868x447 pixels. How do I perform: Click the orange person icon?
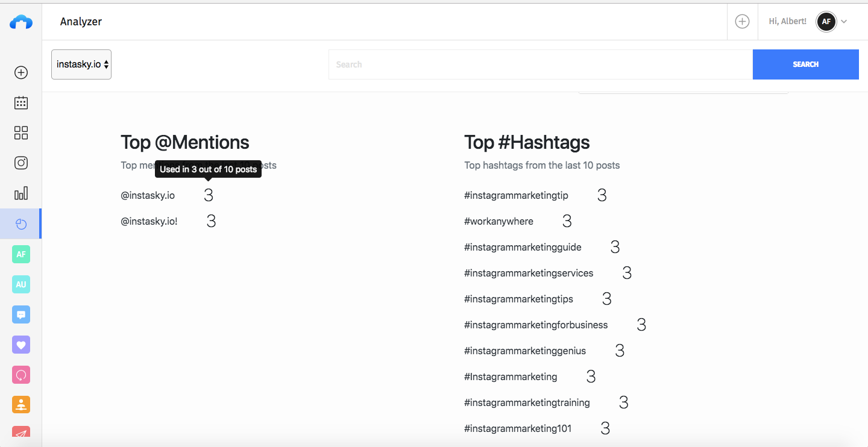coord(21,405)
